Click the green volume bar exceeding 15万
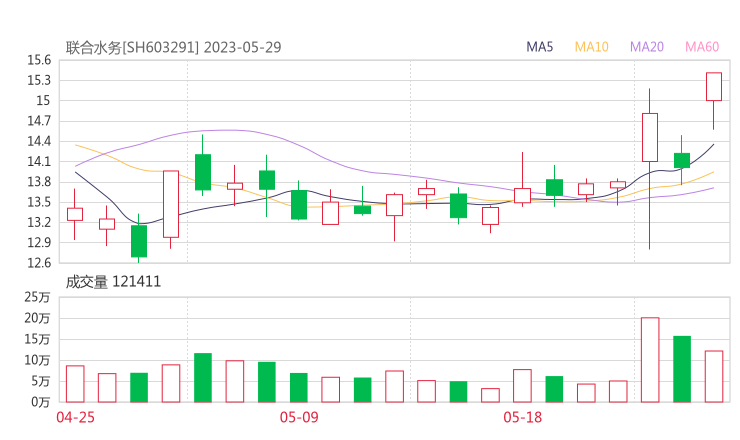Viewport: 740px width, 440px height. tap(682, 369)
